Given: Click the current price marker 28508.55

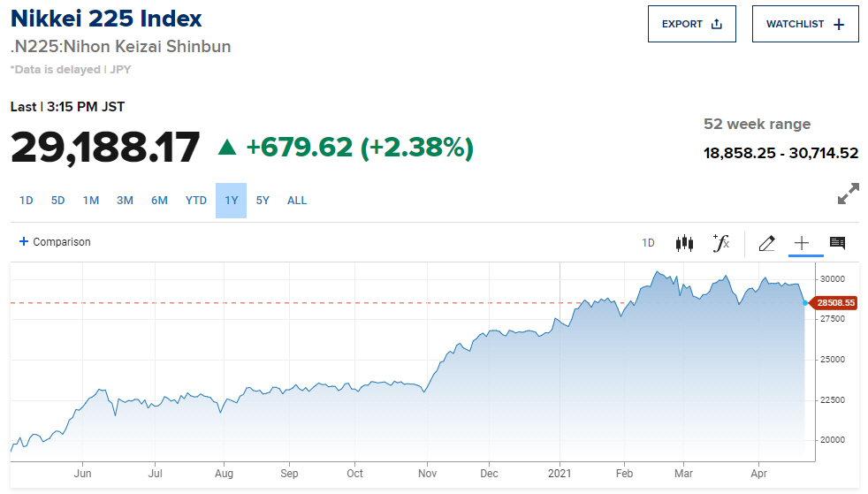Looking at the screenshot, I should coord(834,303).
